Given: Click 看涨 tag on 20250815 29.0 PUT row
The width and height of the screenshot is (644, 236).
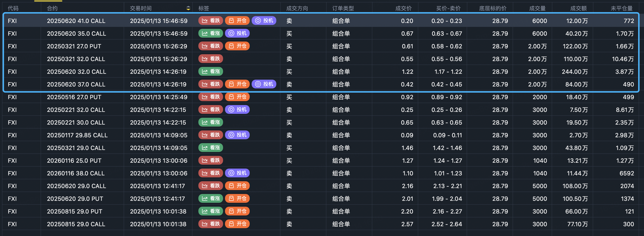Looking at the screenshot, I should [x=211, y=211].
